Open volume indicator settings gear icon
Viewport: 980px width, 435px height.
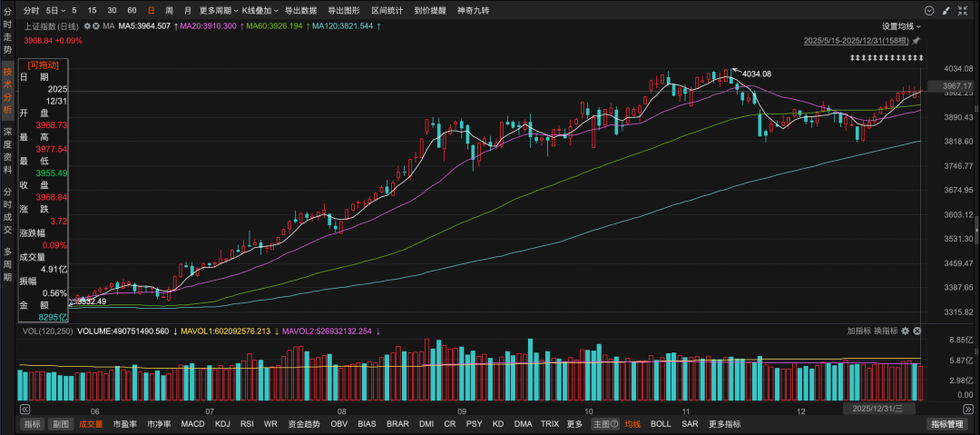point(905,331)
